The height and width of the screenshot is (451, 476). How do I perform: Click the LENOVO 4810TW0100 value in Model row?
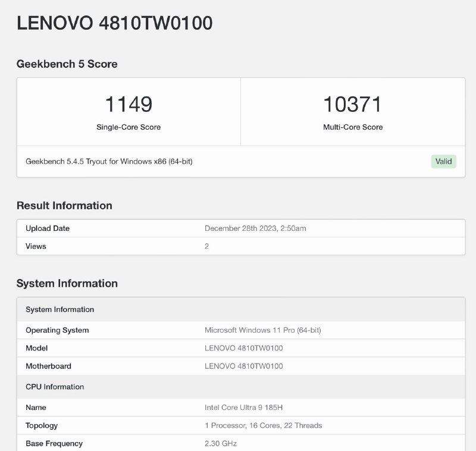click(x=244, y=348)
